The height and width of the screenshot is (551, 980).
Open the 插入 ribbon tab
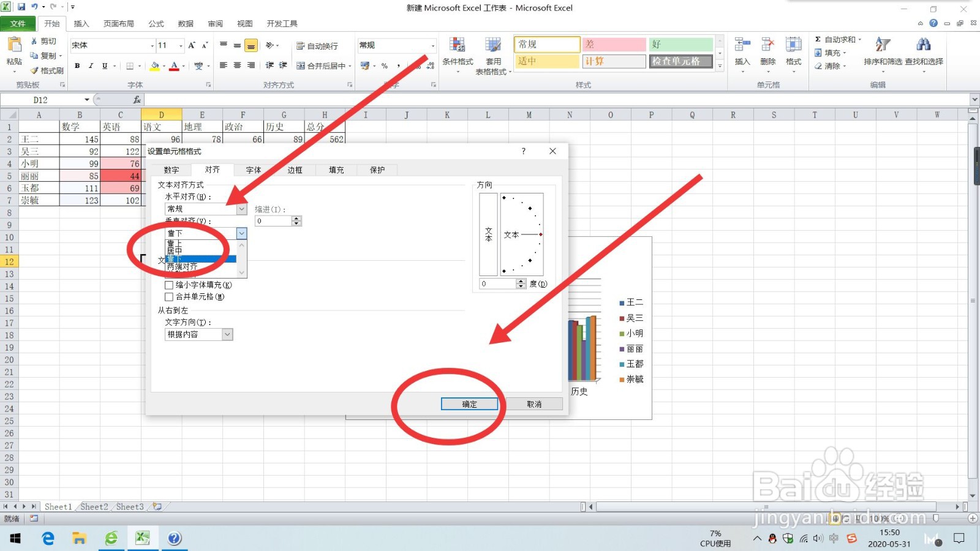[81, 24]
